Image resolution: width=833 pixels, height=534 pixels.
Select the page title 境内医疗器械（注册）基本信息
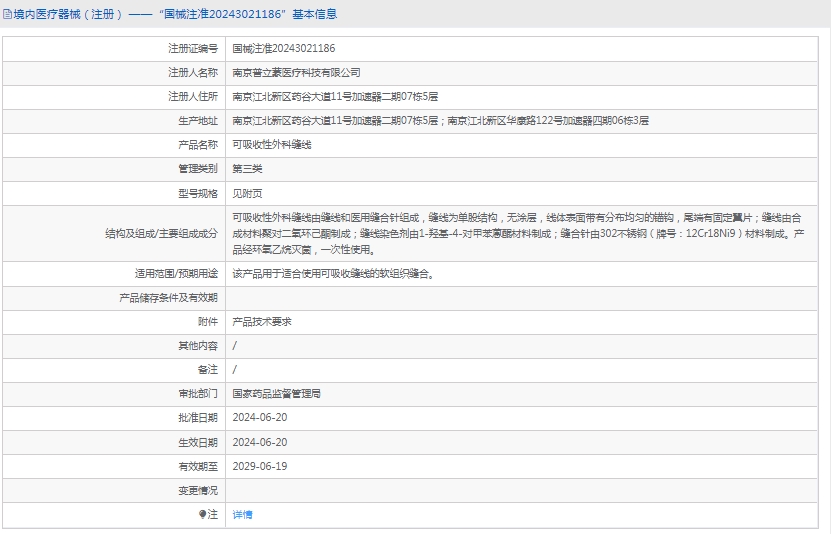(x=175, y=14)
